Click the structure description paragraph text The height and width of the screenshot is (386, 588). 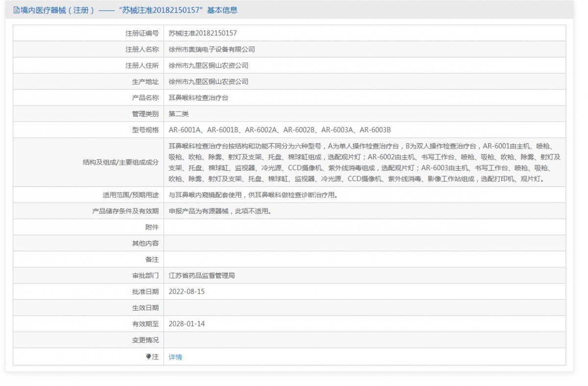(x=364, y=163)
